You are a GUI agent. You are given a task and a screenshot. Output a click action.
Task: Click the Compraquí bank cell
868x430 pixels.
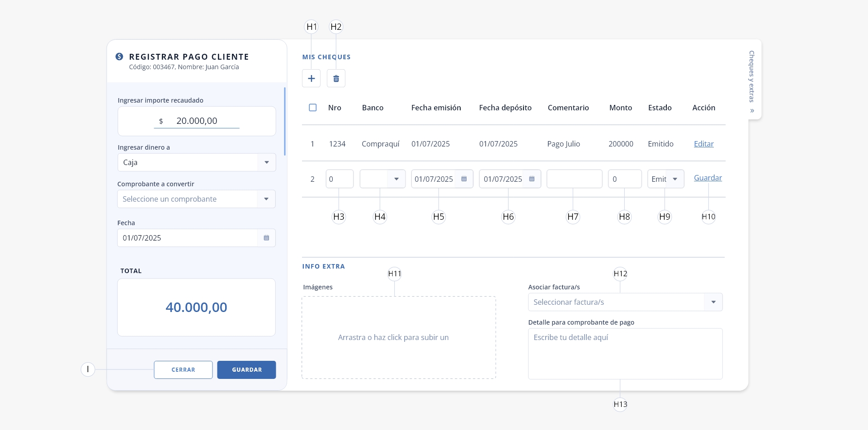(381, 144)
